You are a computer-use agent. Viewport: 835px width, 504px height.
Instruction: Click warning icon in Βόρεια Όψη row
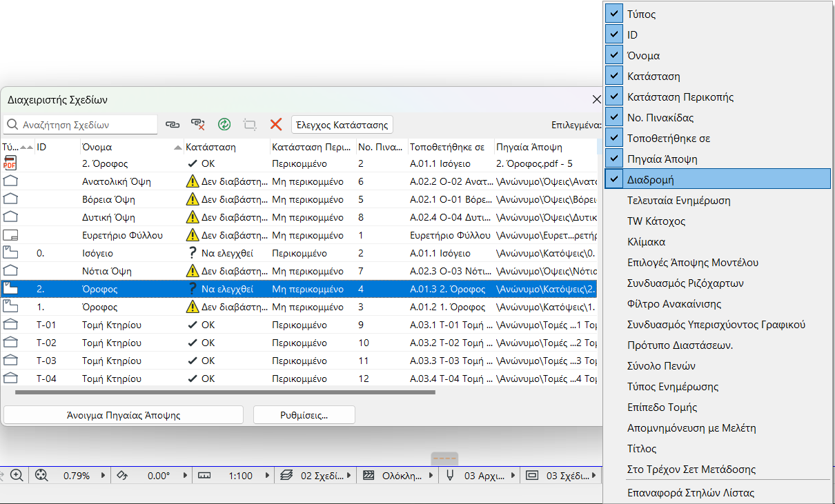[x=193, y=199]
